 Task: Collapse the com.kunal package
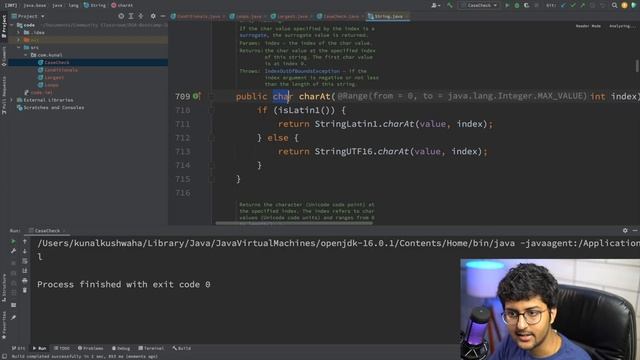pos(26,55)
